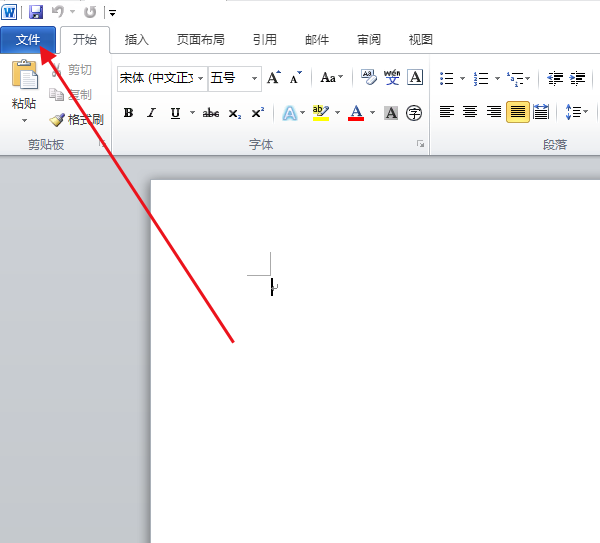Toggle italic formatting I
This screenshot has height=543, width=600.
coord(152,113)
